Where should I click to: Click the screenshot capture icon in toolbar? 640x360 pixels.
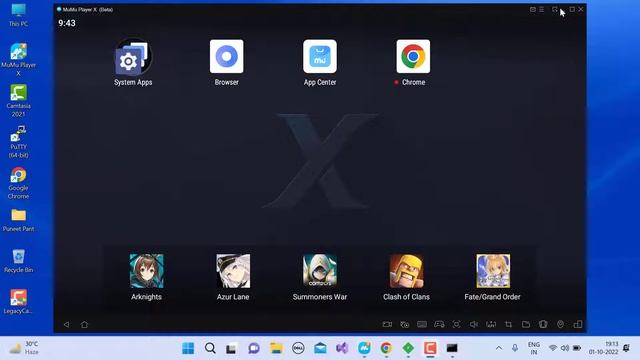click(x=456, y=324)
